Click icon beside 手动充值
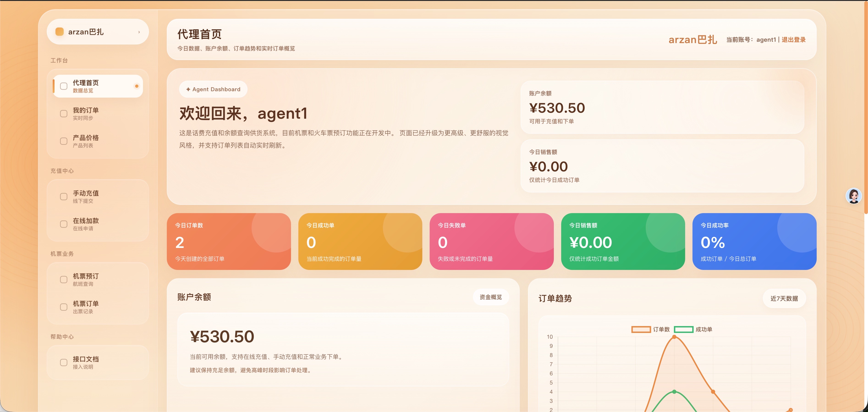Viewport: 868px width, 412px height. click(x=64, y=197)
